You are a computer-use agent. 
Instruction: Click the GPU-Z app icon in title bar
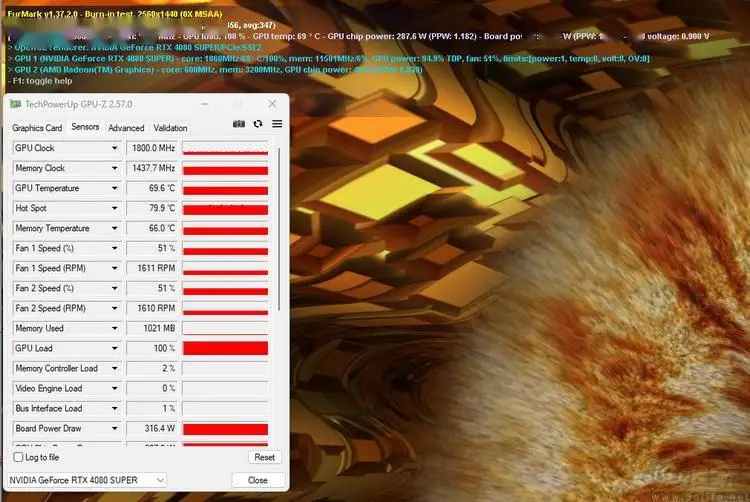(x=15, y=104)
